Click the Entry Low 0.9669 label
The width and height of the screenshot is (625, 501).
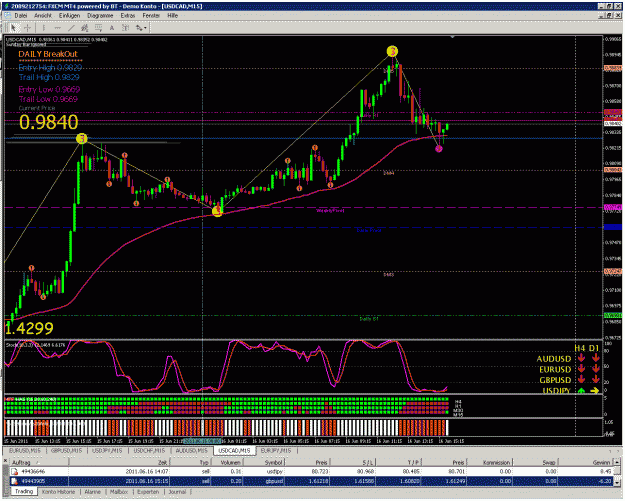49,89
